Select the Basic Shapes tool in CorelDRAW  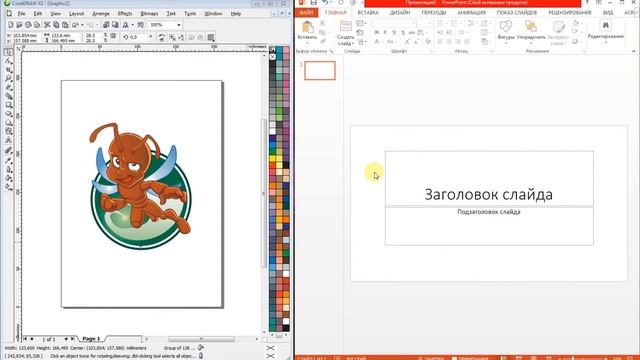8,131
